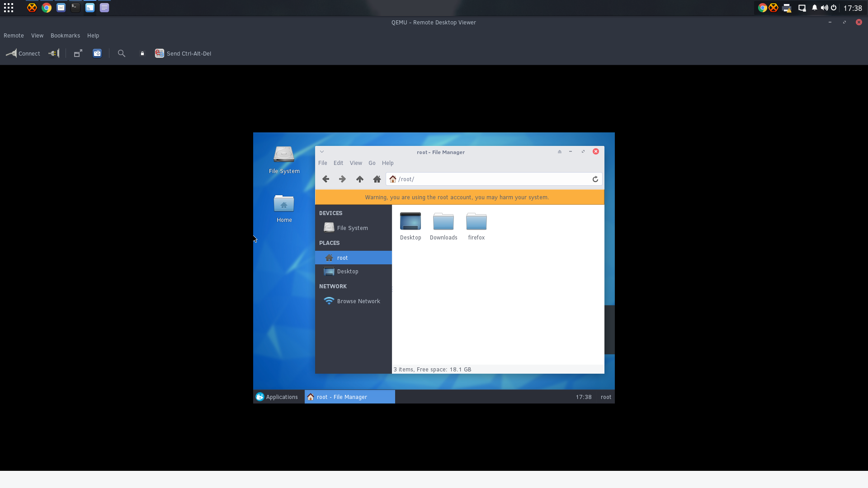The width and height of the screenshot is (868, 488).
Task: Open window menu chevron of File Manager
Action: (322, 152)
